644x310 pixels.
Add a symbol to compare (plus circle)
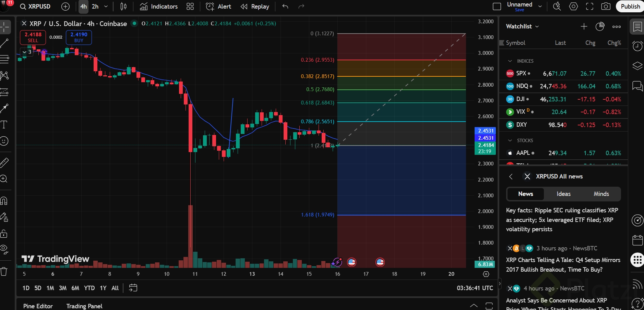coord(65,7)
